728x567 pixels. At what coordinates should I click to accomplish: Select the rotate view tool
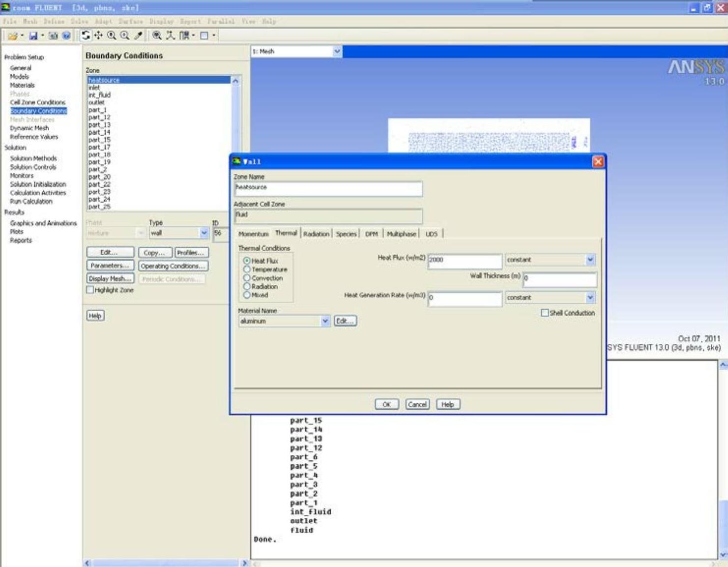tap(86, 35)
